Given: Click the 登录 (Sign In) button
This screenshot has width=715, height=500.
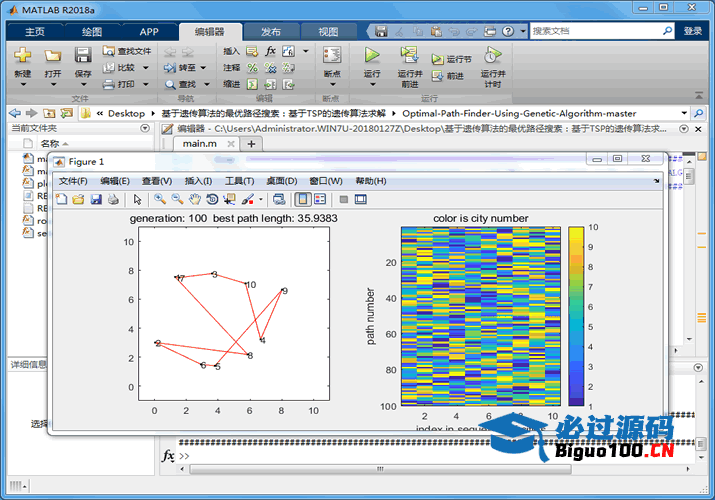Looking at the screenshot, I should (x=693, y=31).
